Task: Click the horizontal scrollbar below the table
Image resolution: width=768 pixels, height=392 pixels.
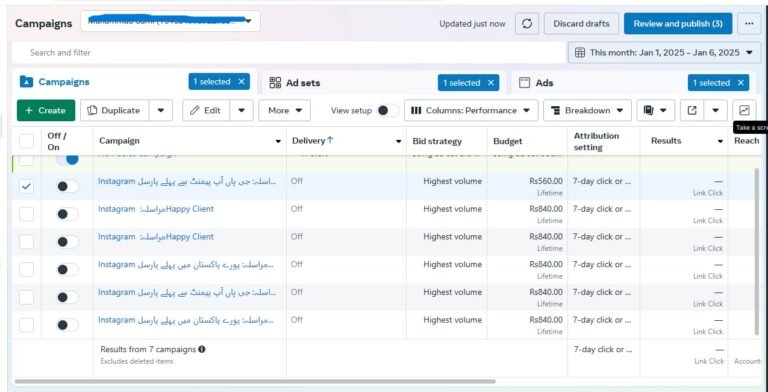Action: (x=255, y=381)
